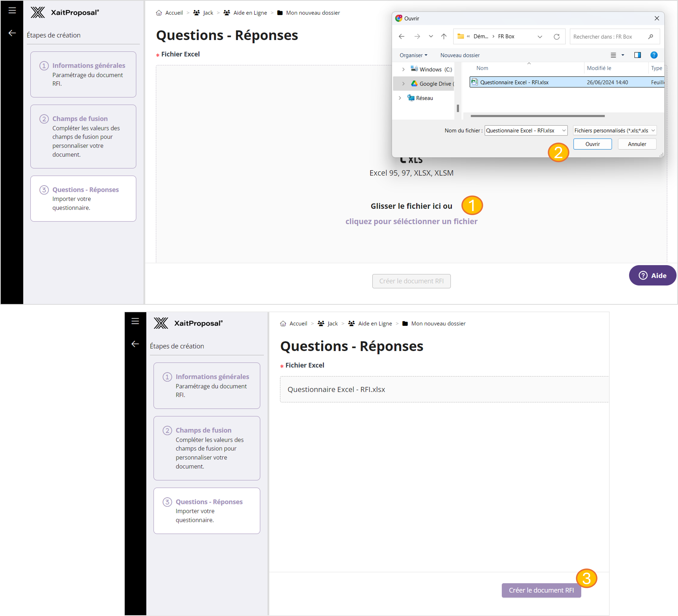Expand the Windows (C:) tree node
The height and width of the screenshot is (616, 678).
403,69
